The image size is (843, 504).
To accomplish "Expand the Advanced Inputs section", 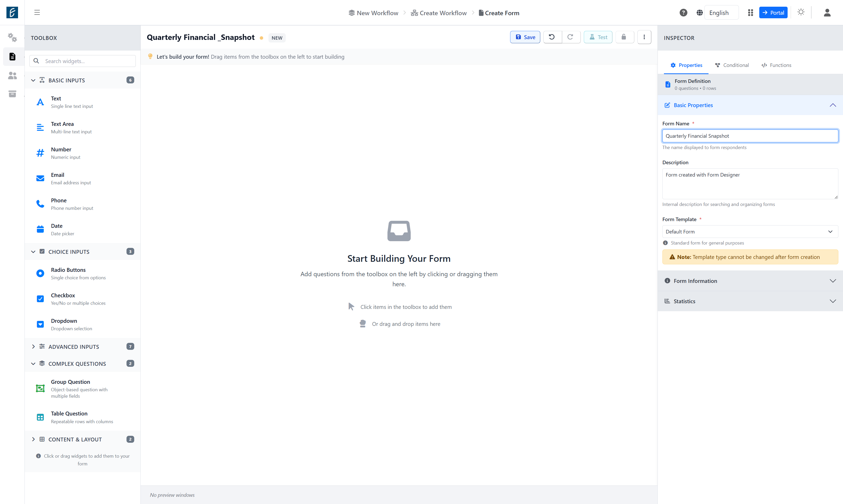I will click(x=83, y=346).
